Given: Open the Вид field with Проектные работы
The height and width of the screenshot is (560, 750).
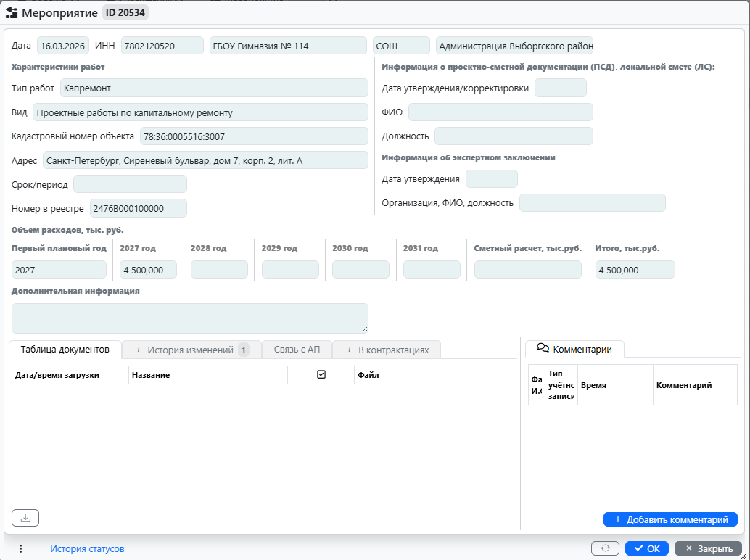Looking at the screenshot, I should click(x=200, y=112).
